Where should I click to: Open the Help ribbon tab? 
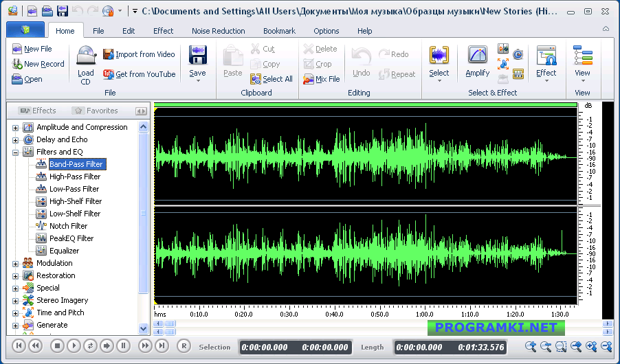364,31
